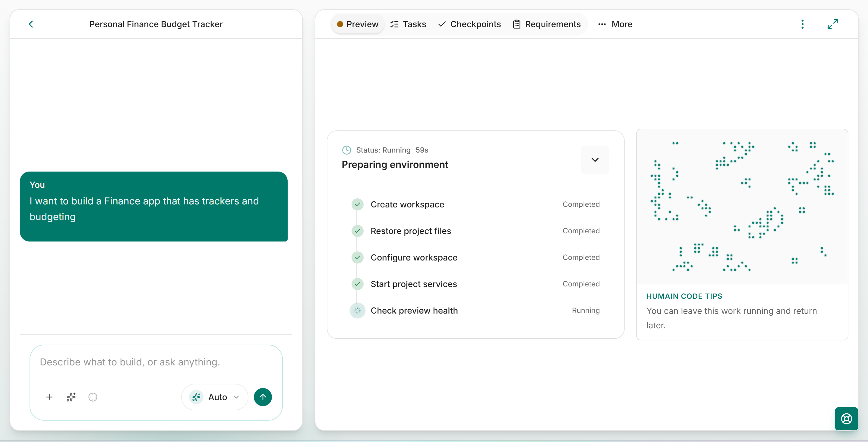Click the crosshair target icon in chat input
The height and width of the screenshot is (442, 868).
point(93,397)
